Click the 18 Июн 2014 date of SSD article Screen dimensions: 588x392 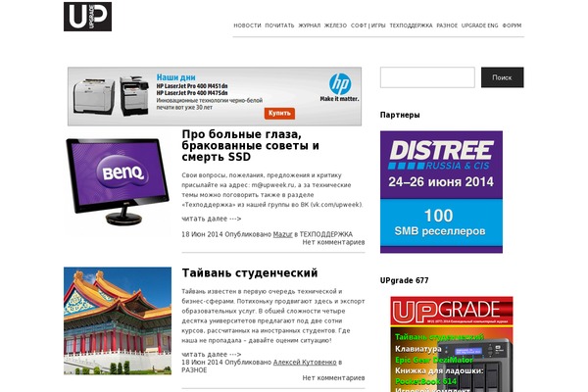(202, 234)
